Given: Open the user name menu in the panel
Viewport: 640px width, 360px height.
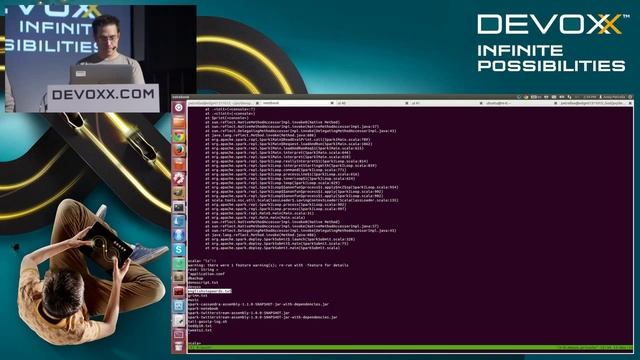Looking at the screenshot, I should pos(613,97).
